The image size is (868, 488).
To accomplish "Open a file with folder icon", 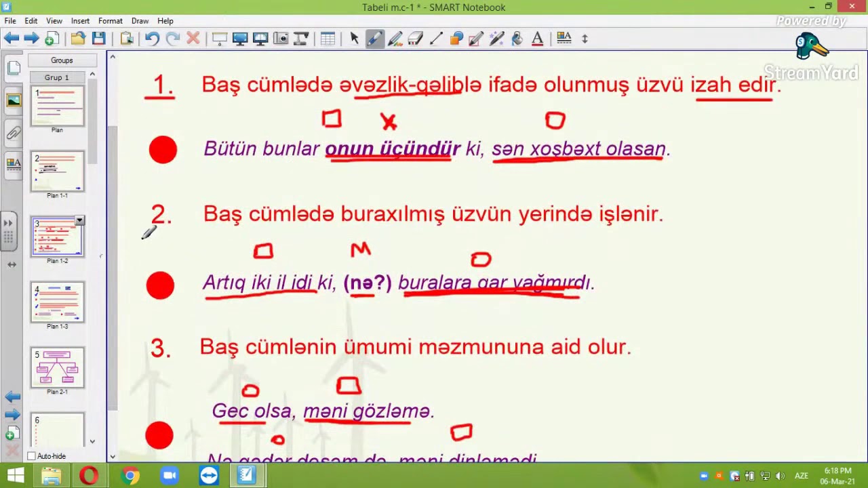I will click(x=78, y=39).
